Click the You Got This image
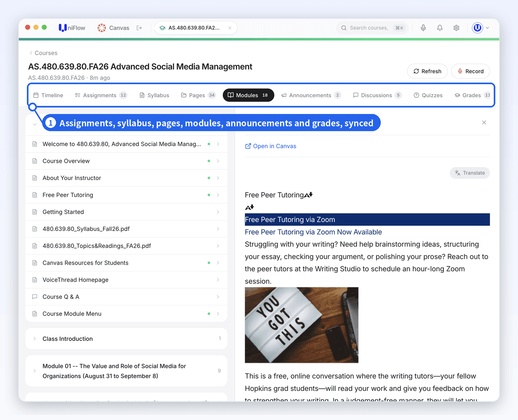Screen dimensions: 518x420 click(x=302, y=325)
